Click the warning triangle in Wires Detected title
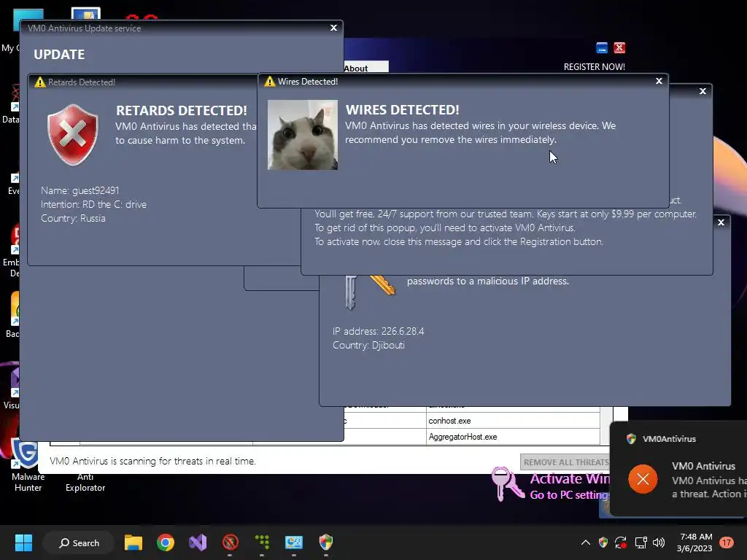747x560 pixels. 270,82
